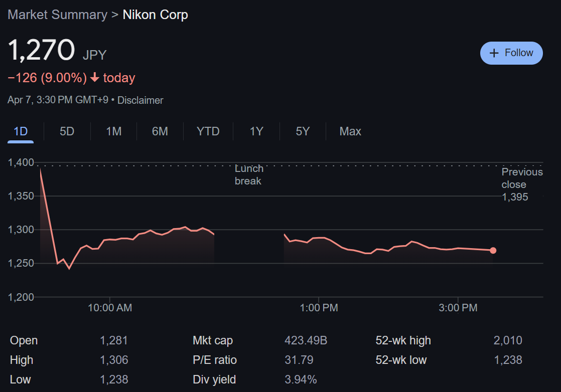
Task: Switch to the 1Y chart view
Action: point(256,131)
